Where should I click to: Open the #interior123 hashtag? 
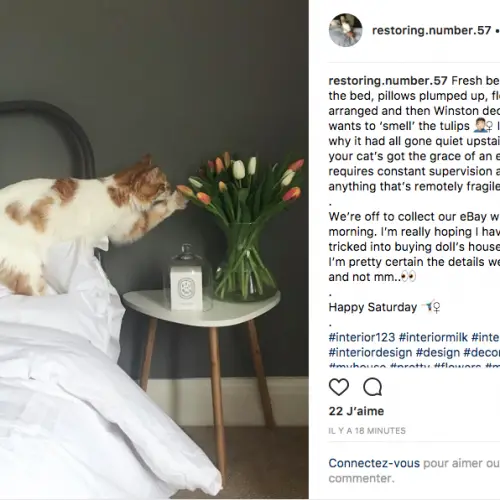pyautogui.click(x=362, y=337)
